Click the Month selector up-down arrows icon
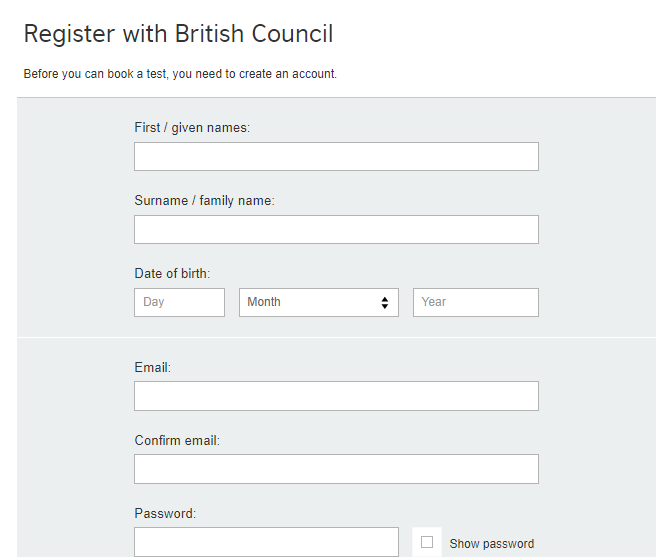This screenshot has width=656, height=557. 384,302
